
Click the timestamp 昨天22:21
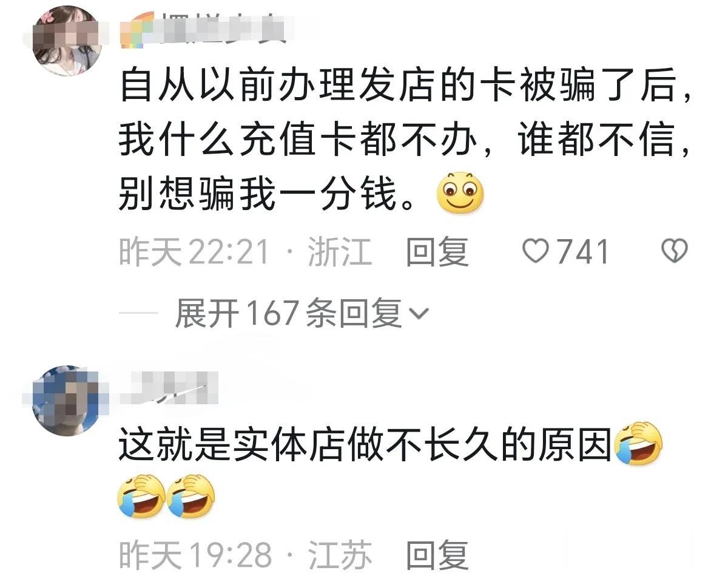point(194,251)
